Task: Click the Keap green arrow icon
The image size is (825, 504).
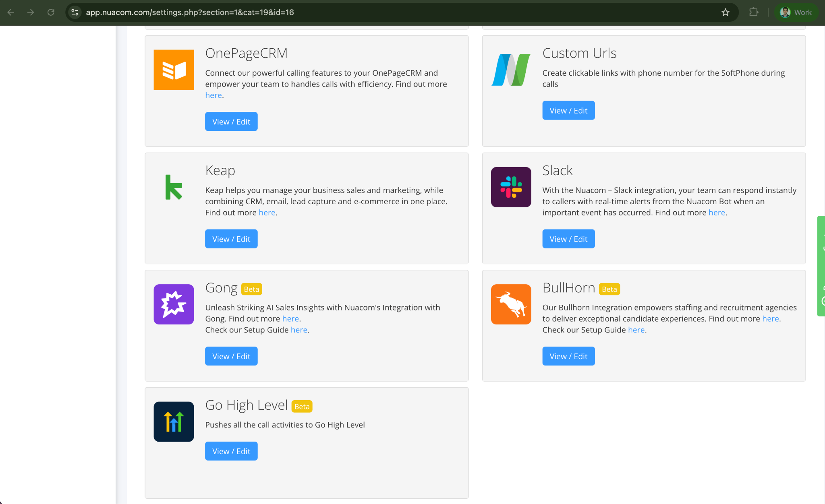Action: 174,187
